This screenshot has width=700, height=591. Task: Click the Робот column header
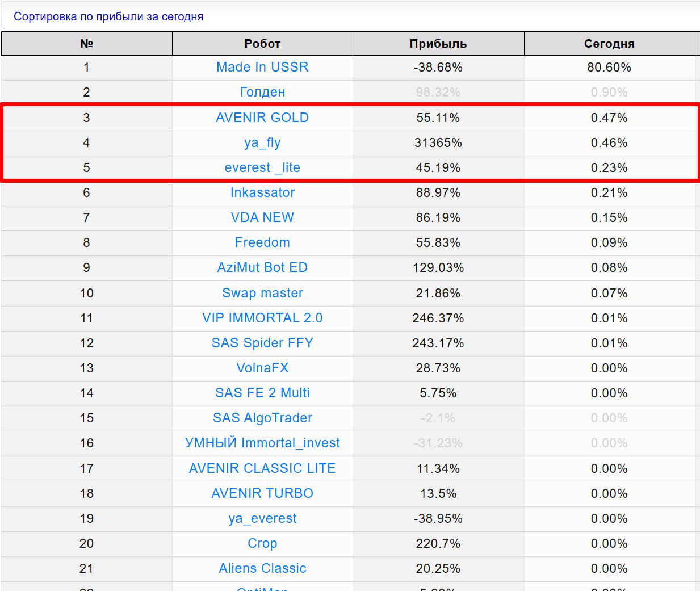262,44
